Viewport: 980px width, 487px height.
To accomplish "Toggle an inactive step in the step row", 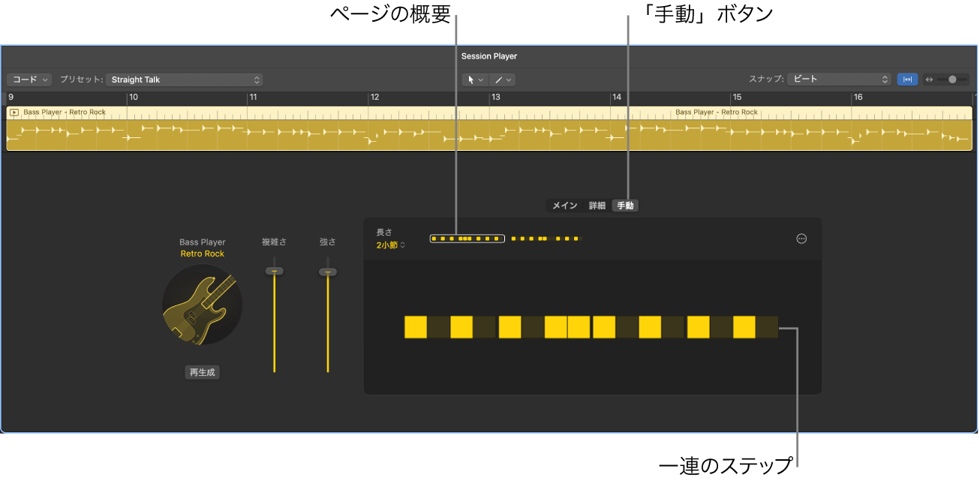I will point(439,328).
